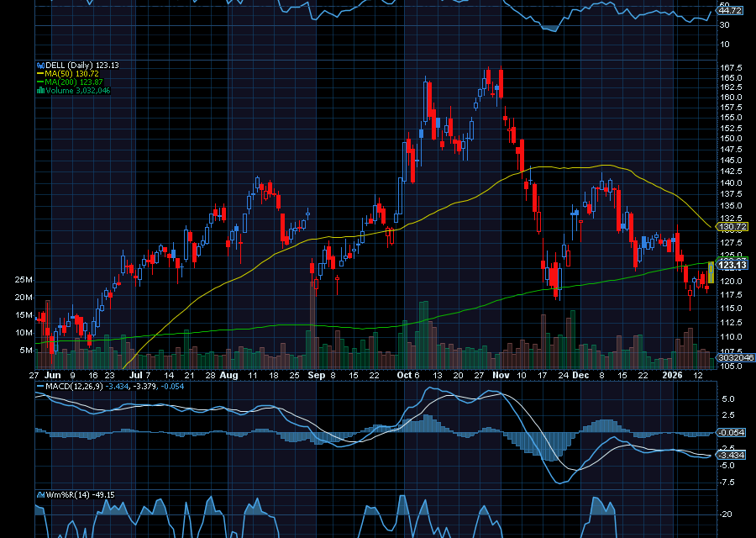Screen dimensions: 756x538
Task: Click the yellow MA(50) color line swatch
Action: [x=40, y=74]
